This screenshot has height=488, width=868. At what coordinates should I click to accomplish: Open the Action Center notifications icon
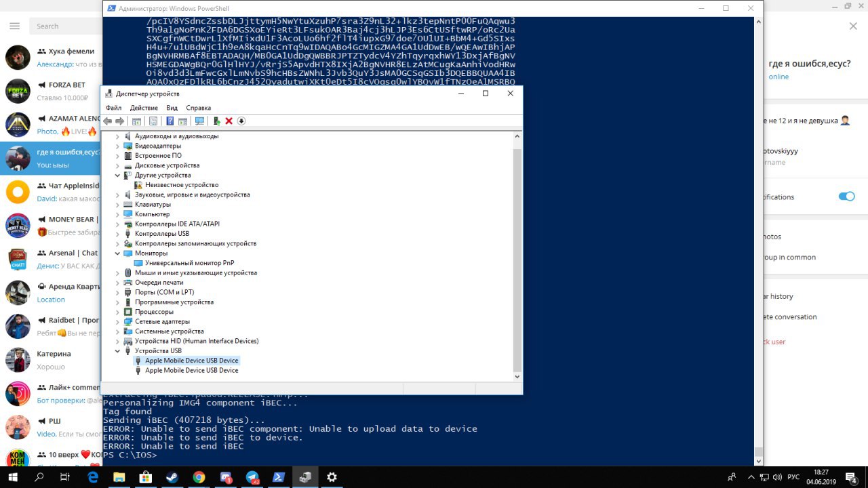pos(852,477)
